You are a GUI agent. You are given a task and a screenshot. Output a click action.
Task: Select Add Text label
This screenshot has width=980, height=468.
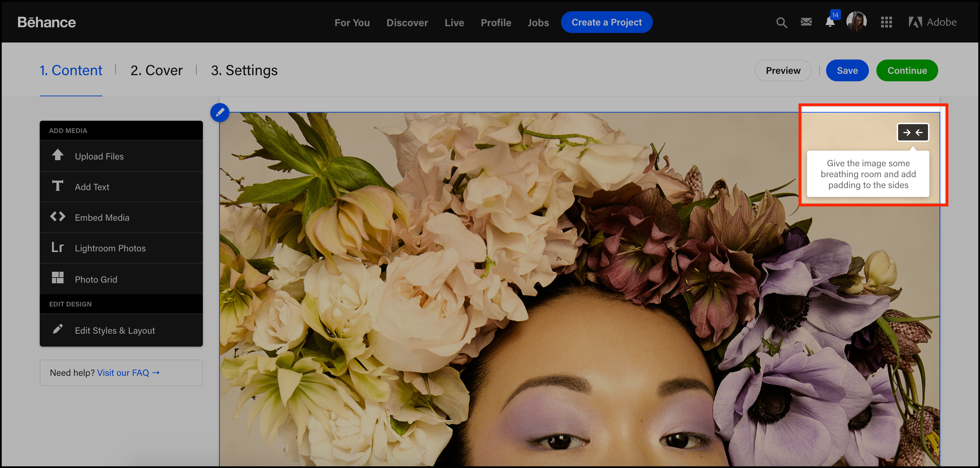tap(92, 187)
